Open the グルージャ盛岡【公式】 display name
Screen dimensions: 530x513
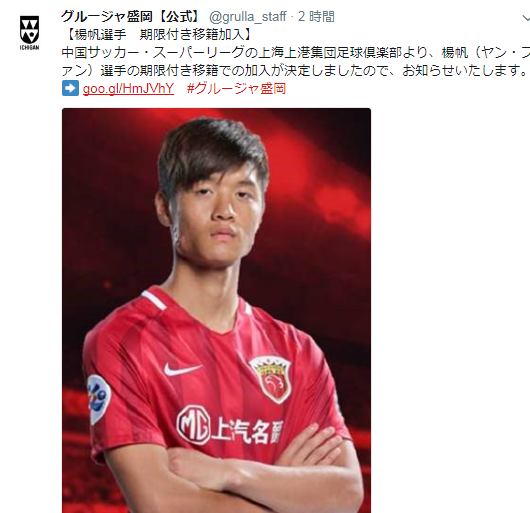point(131,16)
